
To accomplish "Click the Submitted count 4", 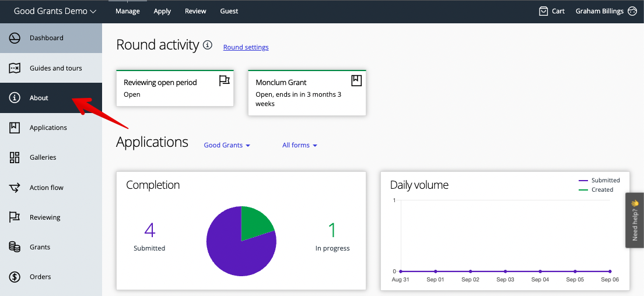I will coord(149,230).
